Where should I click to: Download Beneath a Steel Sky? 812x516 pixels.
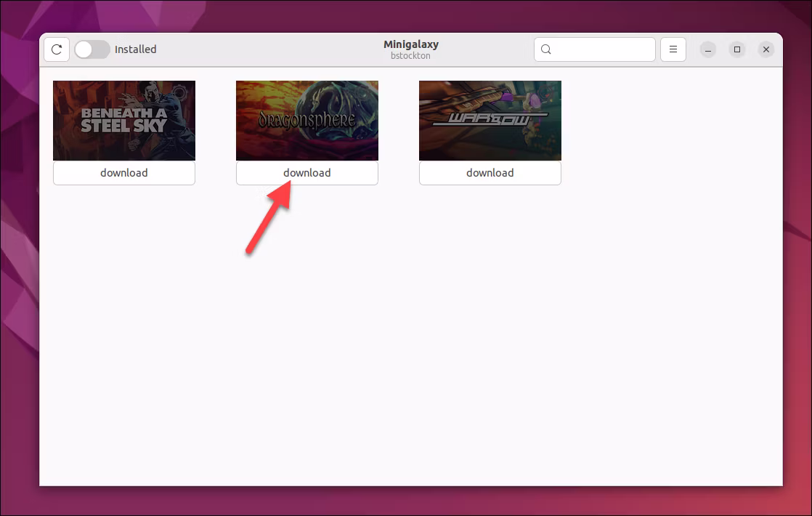pos(124,173)
